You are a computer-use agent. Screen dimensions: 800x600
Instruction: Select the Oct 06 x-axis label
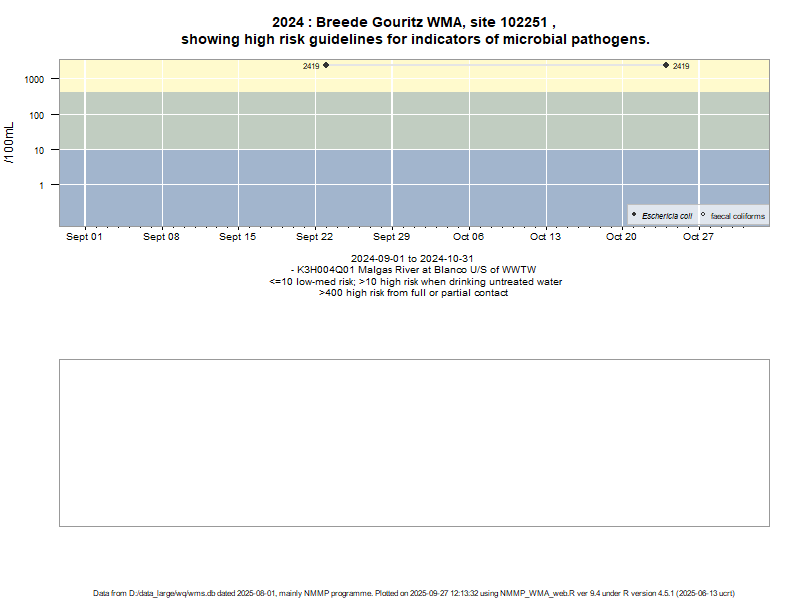coord(468,237)
